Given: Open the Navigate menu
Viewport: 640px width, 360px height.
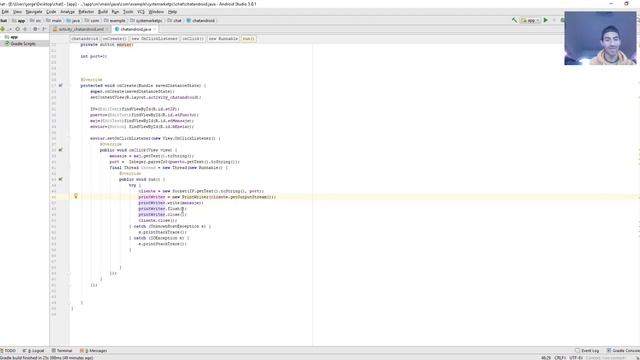Looking at the screenshot, I should point(34,12).
